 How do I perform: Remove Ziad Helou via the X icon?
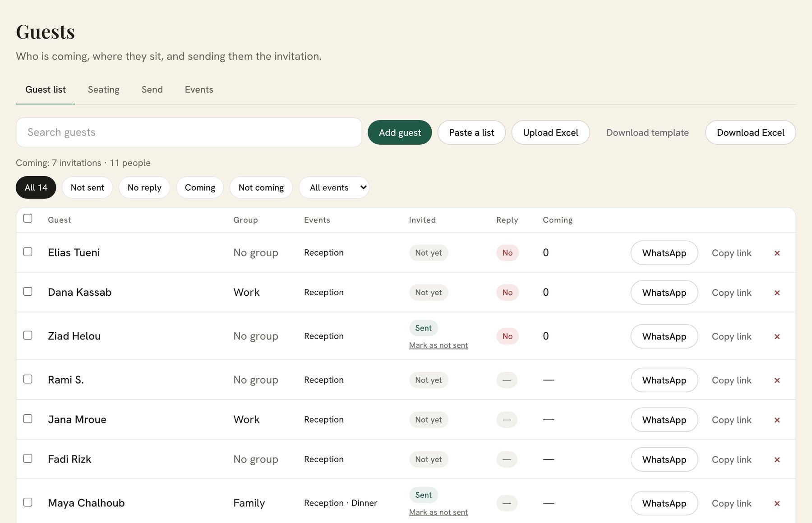777,336
